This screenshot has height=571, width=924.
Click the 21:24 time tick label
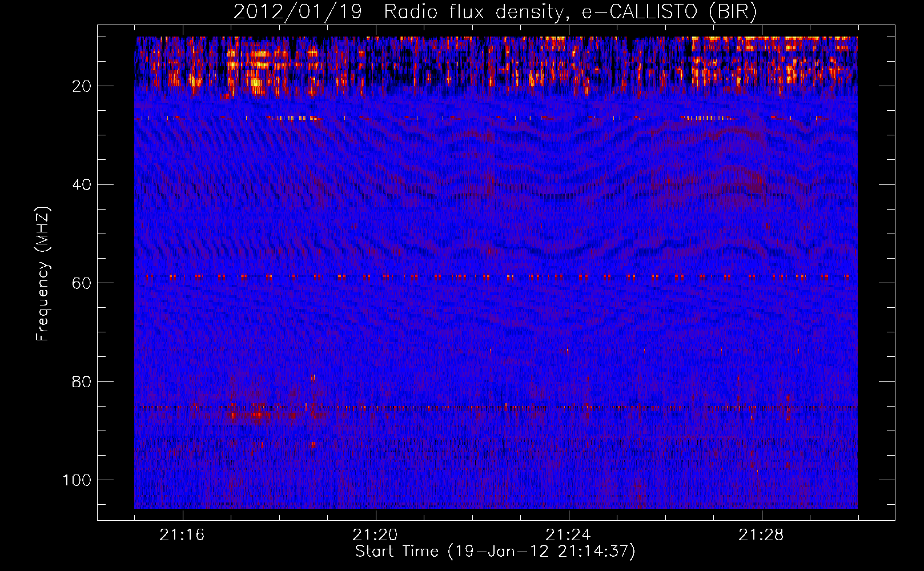pyautogui.click(x=568, y=535)
